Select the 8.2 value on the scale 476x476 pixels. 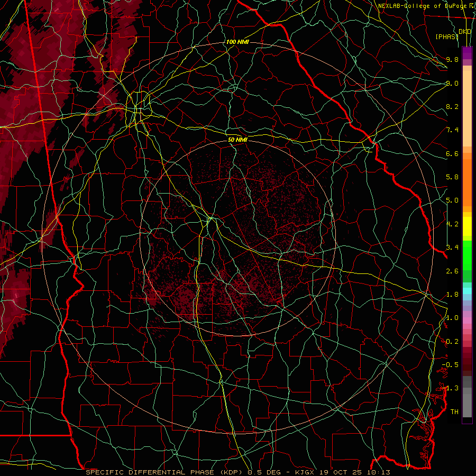click(452, 106)
